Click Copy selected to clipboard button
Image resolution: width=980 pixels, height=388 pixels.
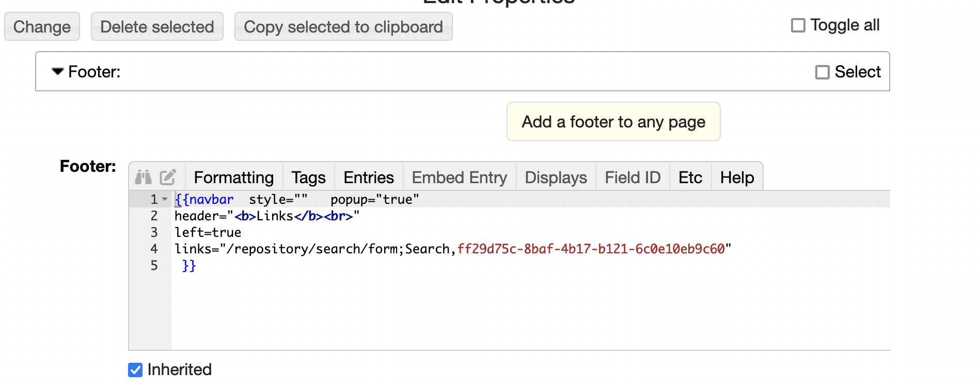coord(343,27)
